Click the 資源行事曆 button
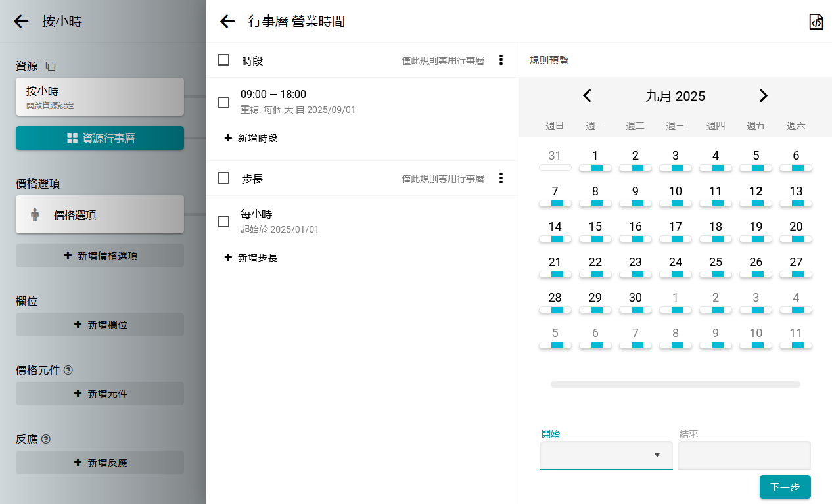The image size is (832, 504). pos(100,138)
